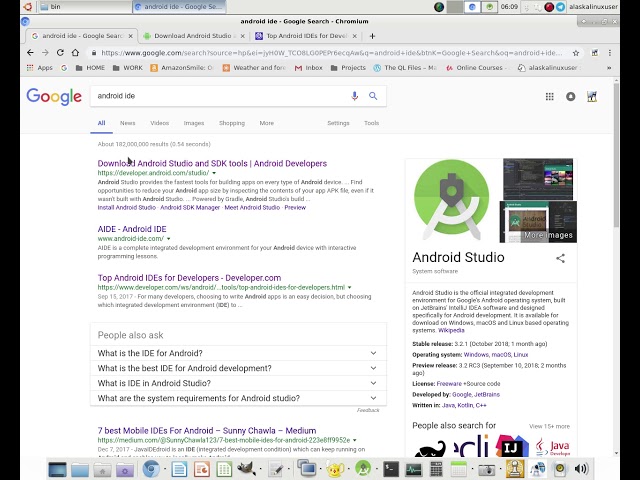Bookmark this page with the star icon
This screenshot has width=640, height=480.
[576, 53]
